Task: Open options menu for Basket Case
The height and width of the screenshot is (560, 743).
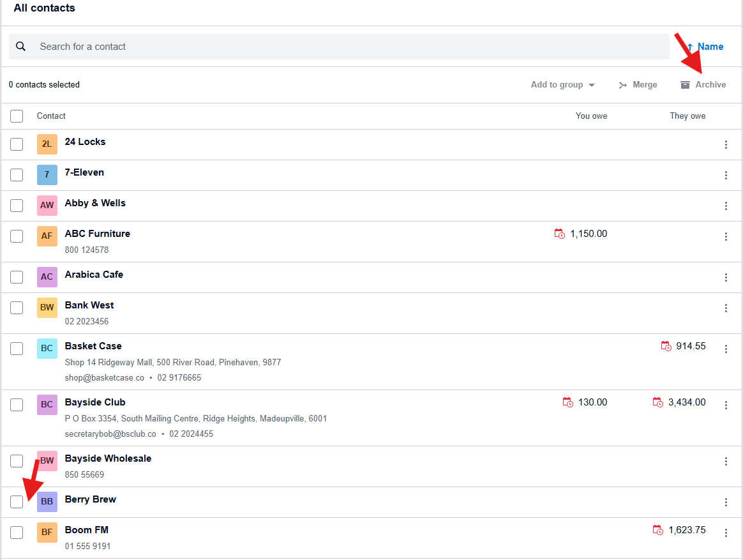Action: pos(726,349)
